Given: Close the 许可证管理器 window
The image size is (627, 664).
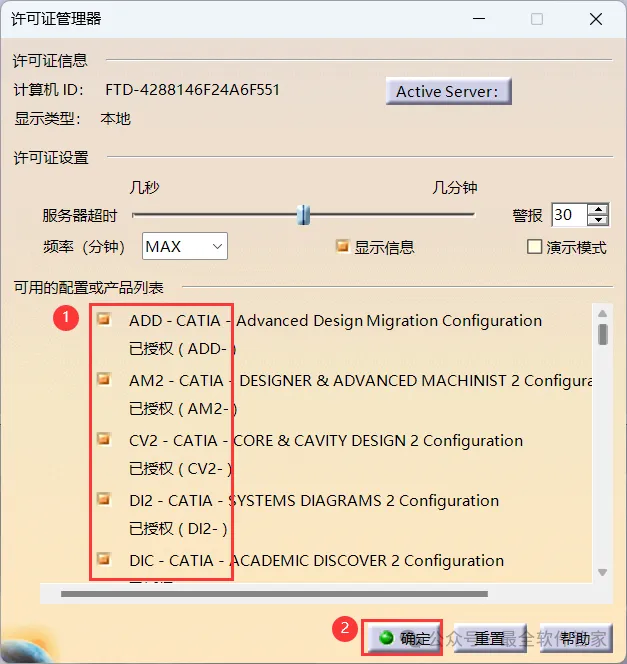Looking at the screenshot, I should 596,19.
